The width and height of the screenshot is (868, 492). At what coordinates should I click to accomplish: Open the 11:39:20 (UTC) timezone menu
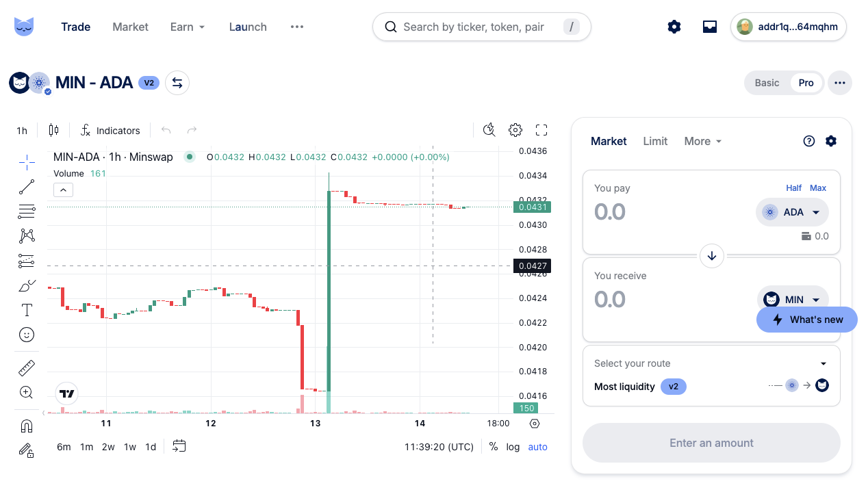pyautogui.click(x=439, y=447)
